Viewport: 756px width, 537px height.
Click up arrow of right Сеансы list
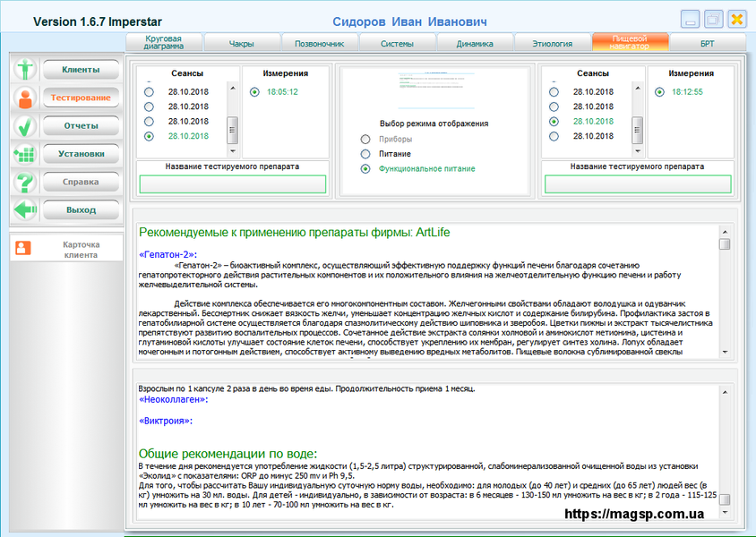[x=638, y=88]
